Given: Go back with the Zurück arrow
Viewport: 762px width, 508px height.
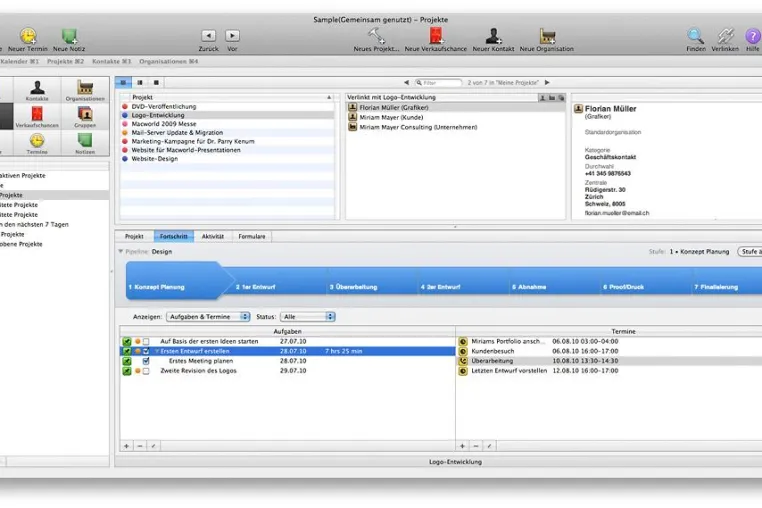Looking at the screenshot, I should click(208, 35).
